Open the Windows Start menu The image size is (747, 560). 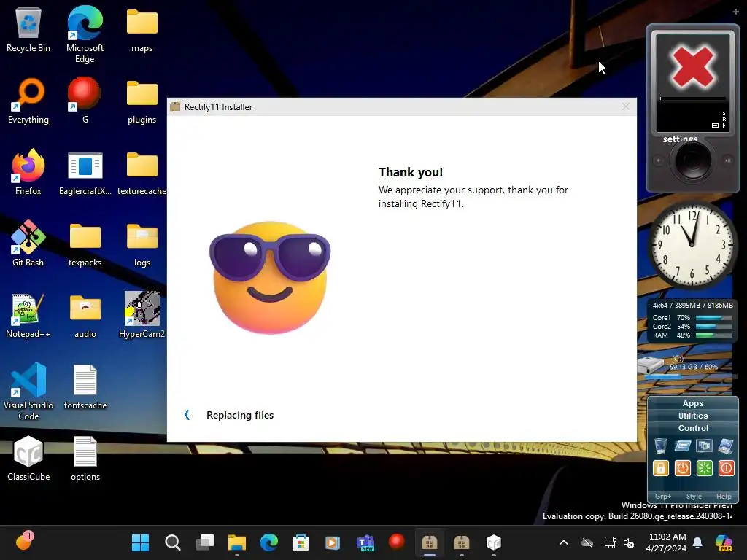point(140,542)
